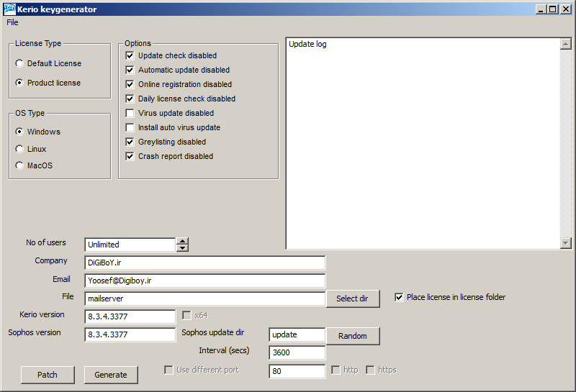Screen dimensions: 576x392
Task: Click the No of users field
Action: (130, 245)
